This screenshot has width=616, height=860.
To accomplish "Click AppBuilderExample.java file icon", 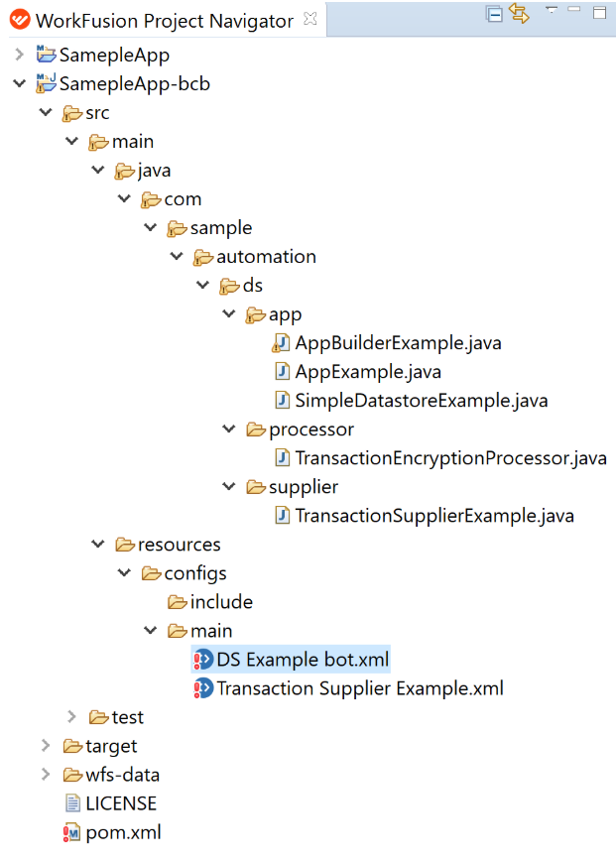I will 281,343.
